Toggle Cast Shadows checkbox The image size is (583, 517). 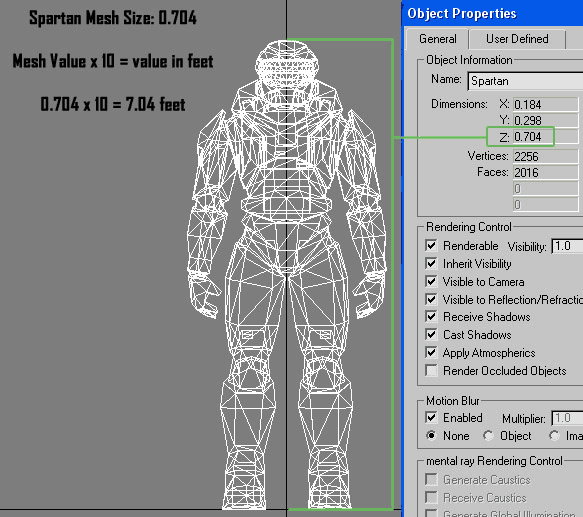click(x=431, y=334)
